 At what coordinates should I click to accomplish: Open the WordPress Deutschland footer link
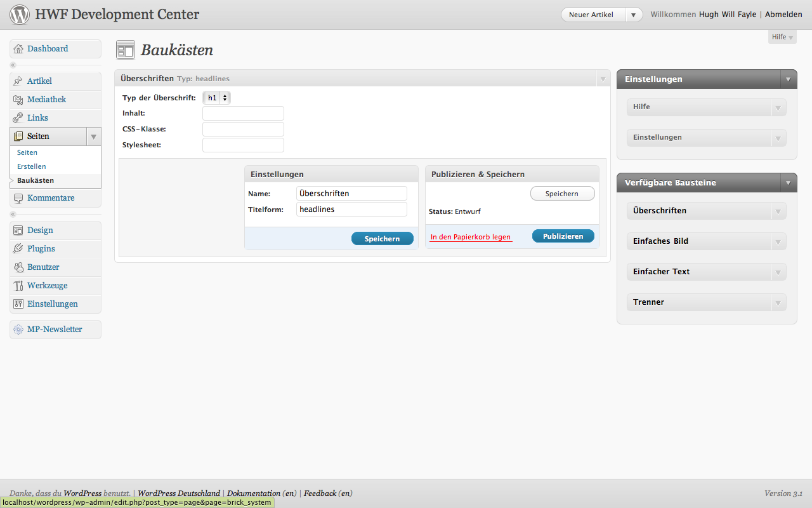pos(179,493)
